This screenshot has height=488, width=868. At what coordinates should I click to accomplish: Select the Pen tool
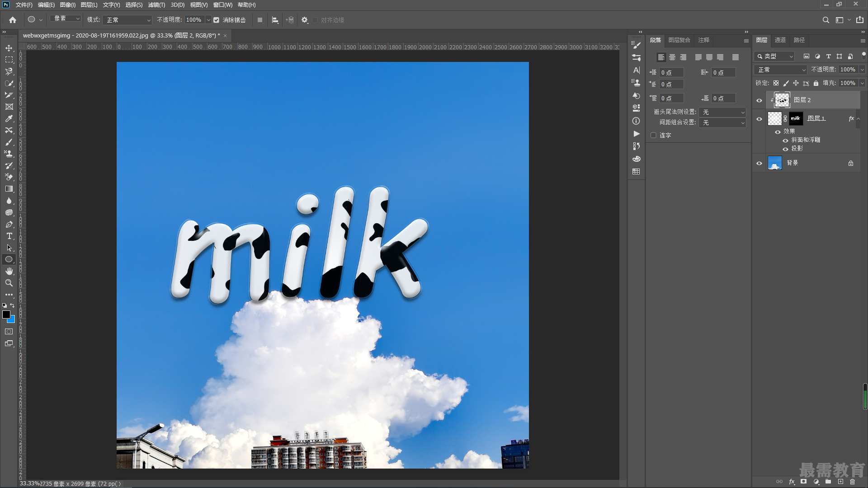[9, 224]
